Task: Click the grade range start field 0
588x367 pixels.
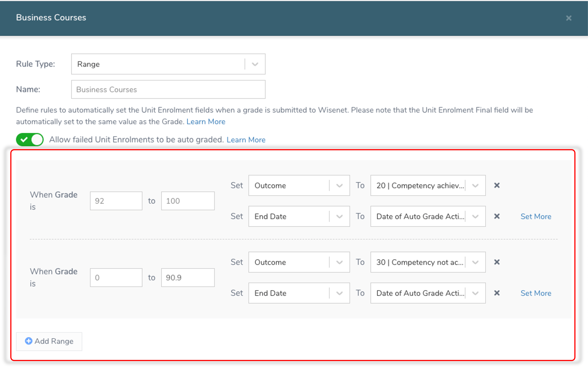Action: pyautogui.click(x=116, y=277)
